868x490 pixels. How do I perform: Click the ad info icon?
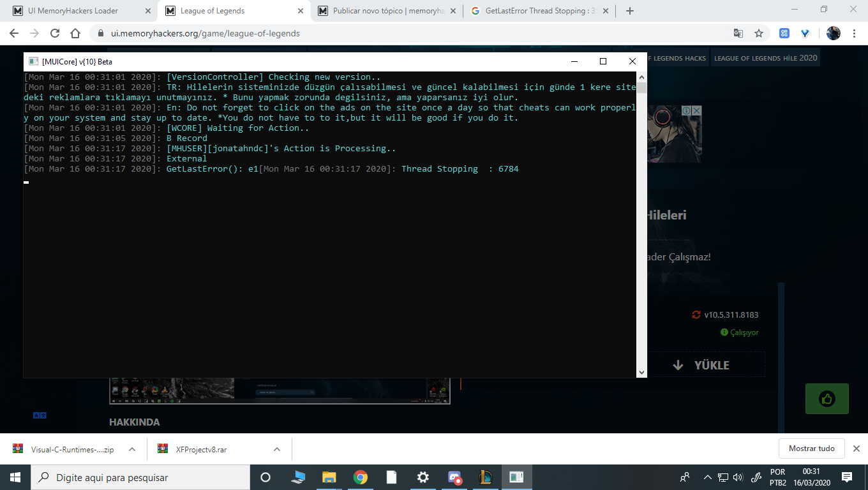687,110
